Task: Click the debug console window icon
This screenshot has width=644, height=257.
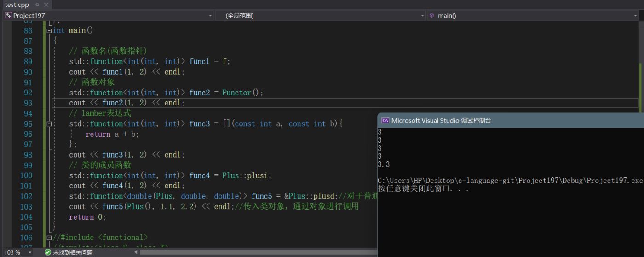Action: click(x=385, y=121)
